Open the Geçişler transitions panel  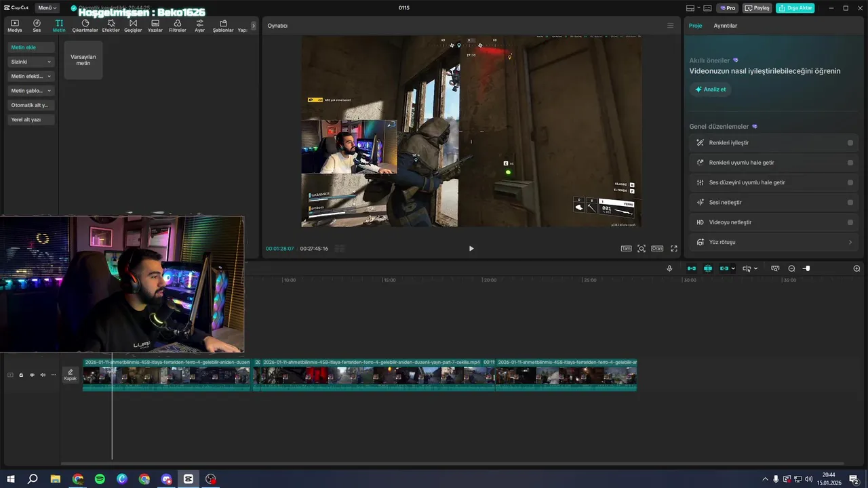pos(133,26)
